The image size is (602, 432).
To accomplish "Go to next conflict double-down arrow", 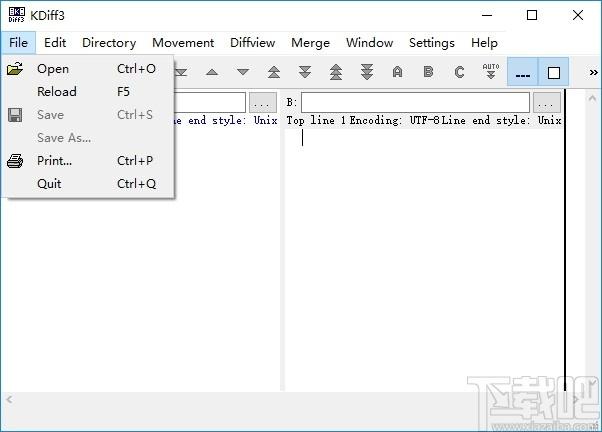I will click(305, 72).
